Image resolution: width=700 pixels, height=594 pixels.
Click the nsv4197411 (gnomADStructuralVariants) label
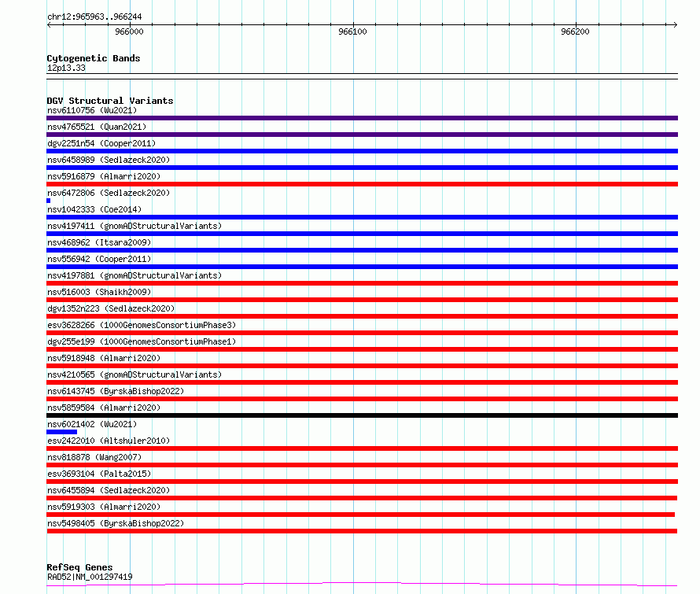pos(134,226)
